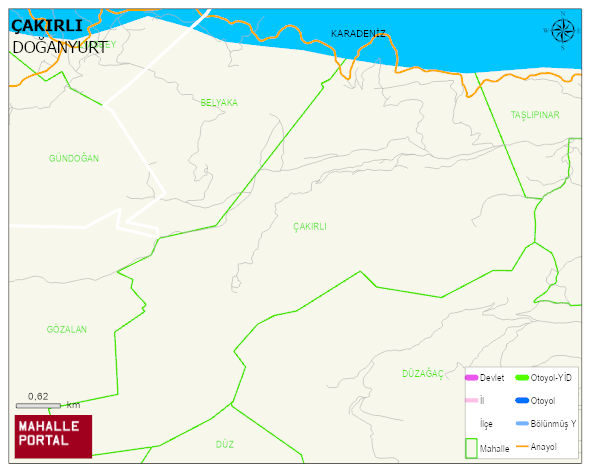591x472 pixels.
Task: Click the Mahalle green rectangle legend icon
Action: click(x=472, y=448)
